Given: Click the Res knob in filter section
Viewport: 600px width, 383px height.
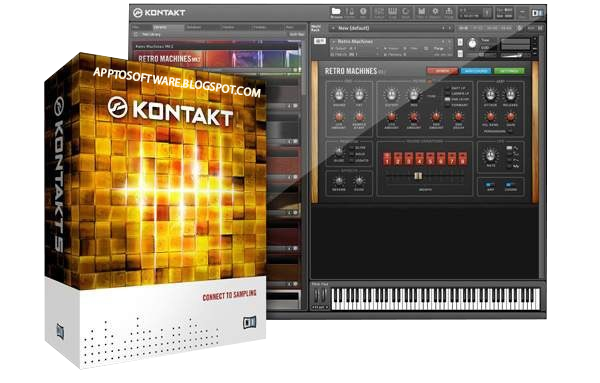Looking at the screenshot, I should click(414, 95).
